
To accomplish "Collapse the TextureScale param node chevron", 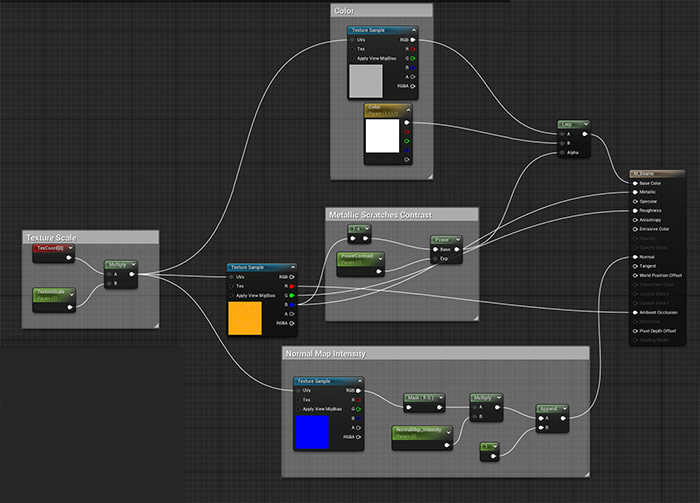I will pyautogui.click(x=71, y=292).
